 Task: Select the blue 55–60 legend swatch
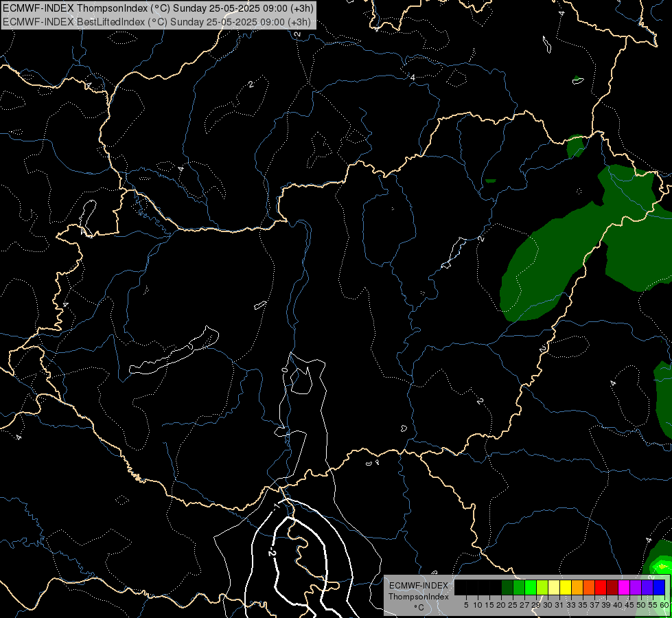659,587
